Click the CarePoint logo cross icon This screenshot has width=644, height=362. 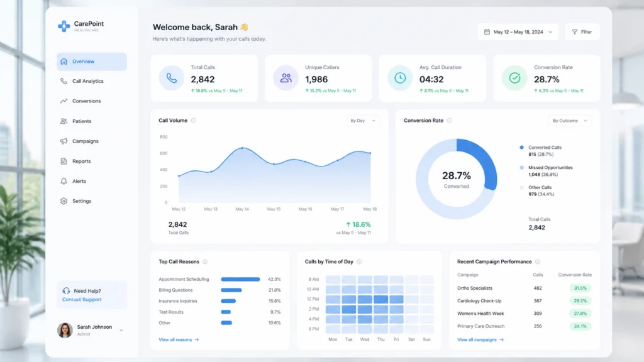pyautogui.click(x=64, y=26)
